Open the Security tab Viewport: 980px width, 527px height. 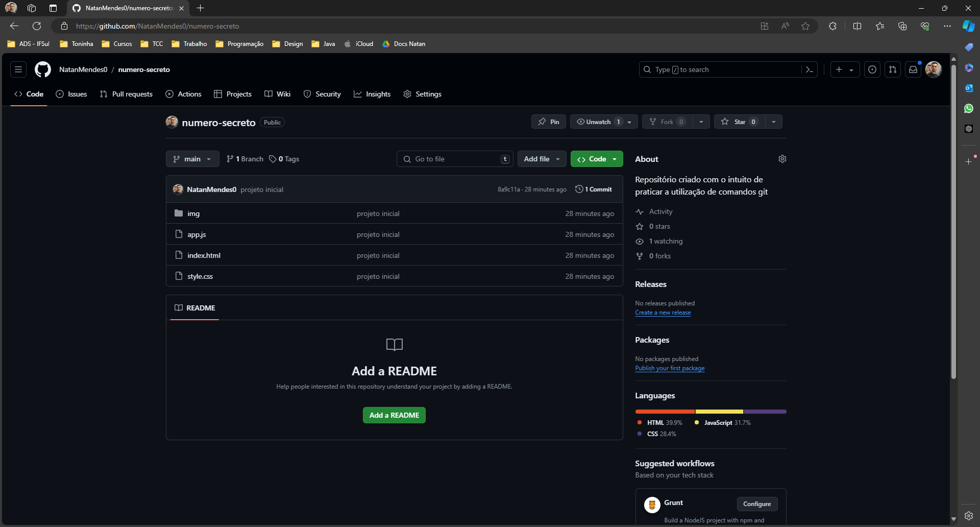(322, 94)
